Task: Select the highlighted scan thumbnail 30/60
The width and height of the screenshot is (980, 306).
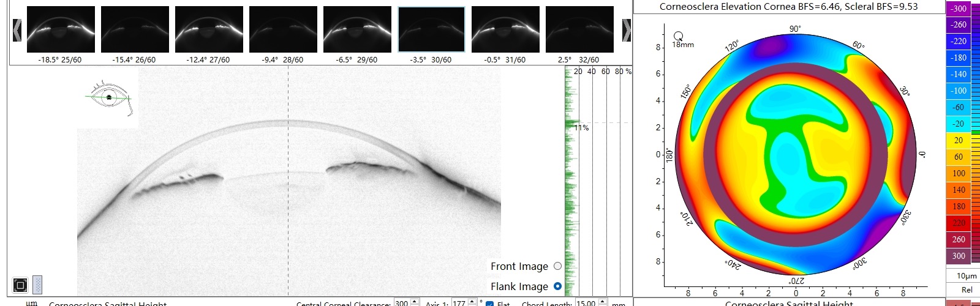Action: (432, 29)
